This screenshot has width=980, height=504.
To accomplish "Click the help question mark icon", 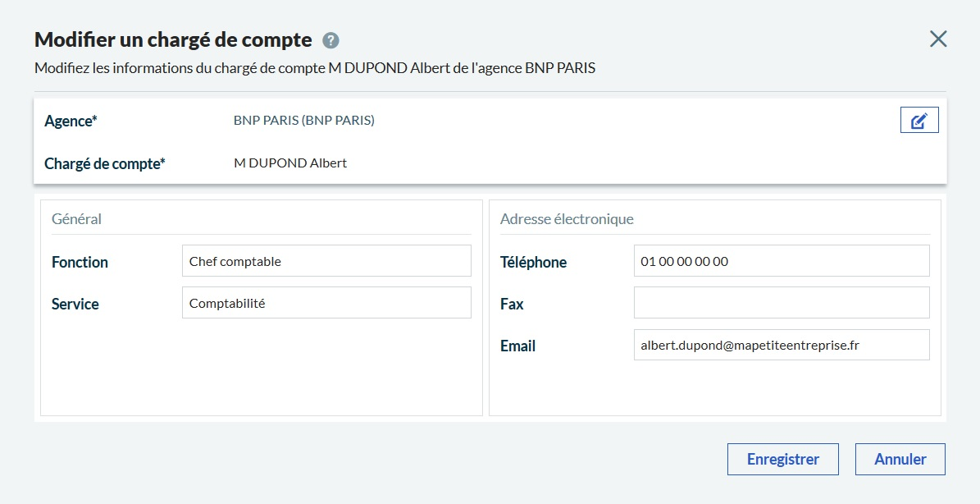I will [331, 40].
